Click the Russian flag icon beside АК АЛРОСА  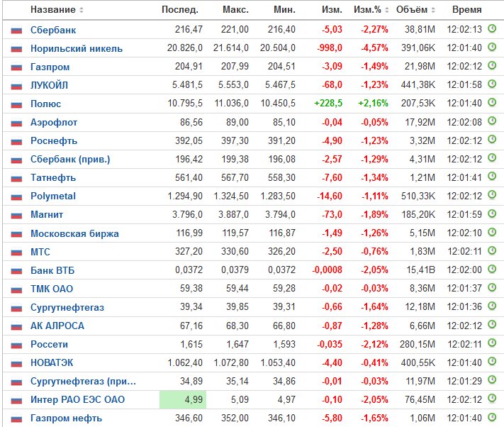coord(16,326)
